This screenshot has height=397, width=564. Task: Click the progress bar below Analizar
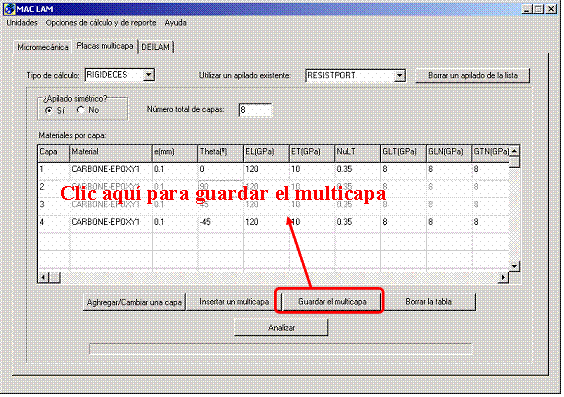click(281, 349)
